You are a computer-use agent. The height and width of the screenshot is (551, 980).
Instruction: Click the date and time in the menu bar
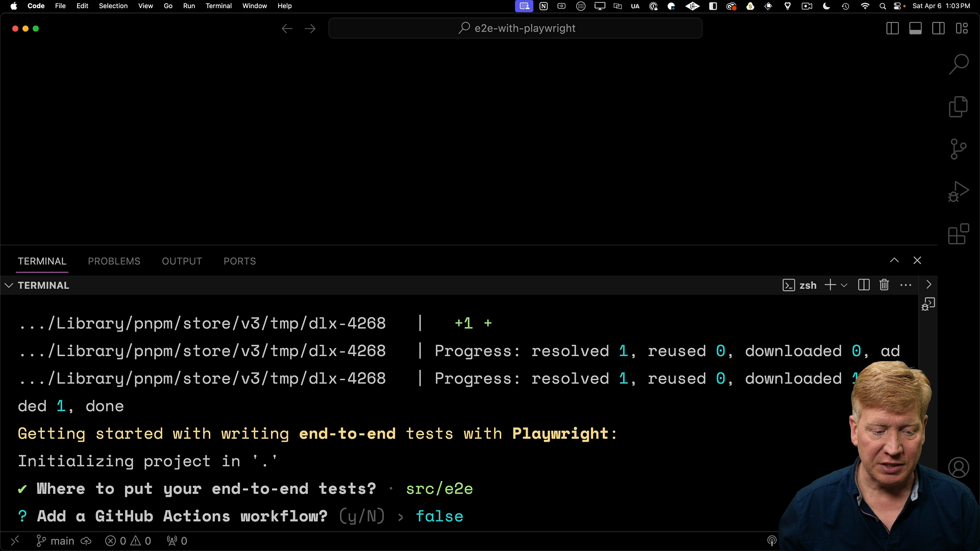coord(941,6)
